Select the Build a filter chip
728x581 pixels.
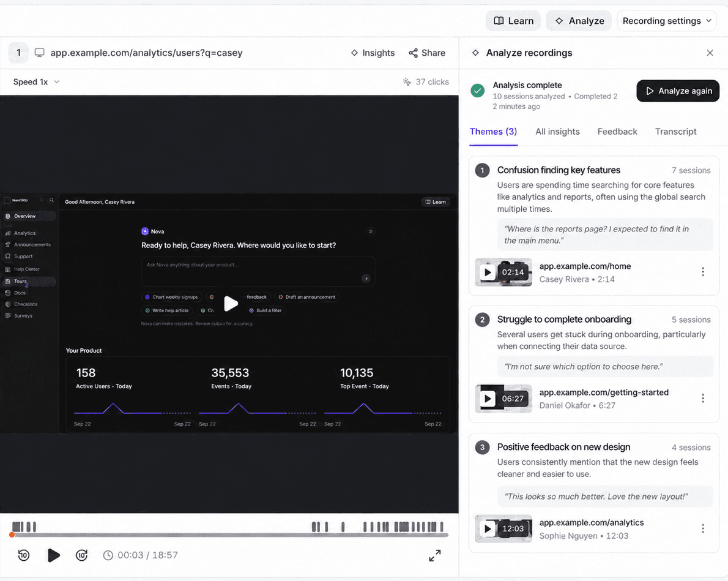click(265, 310)
